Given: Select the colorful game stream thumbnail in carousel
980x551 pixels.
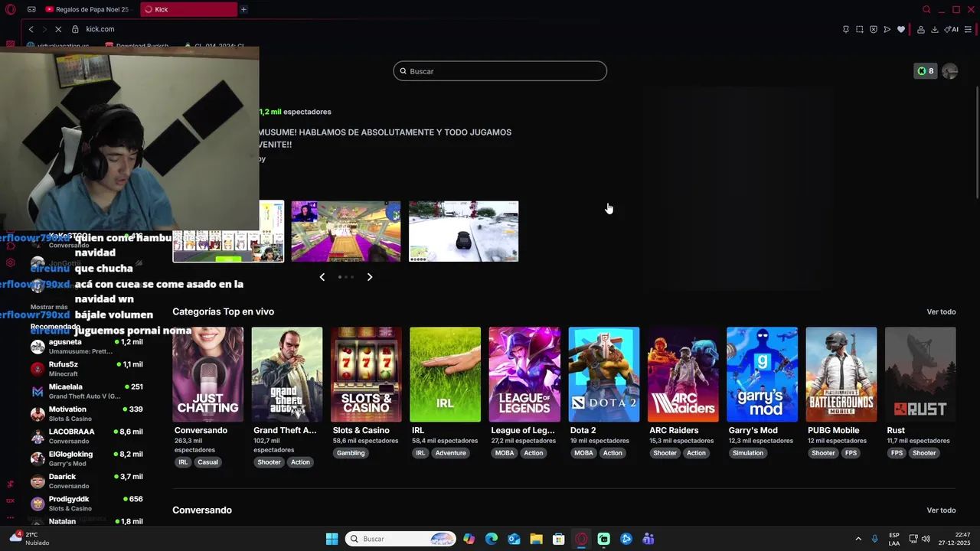Looking at the screenshot, I should pyautogui.click(x=345, y=231).
